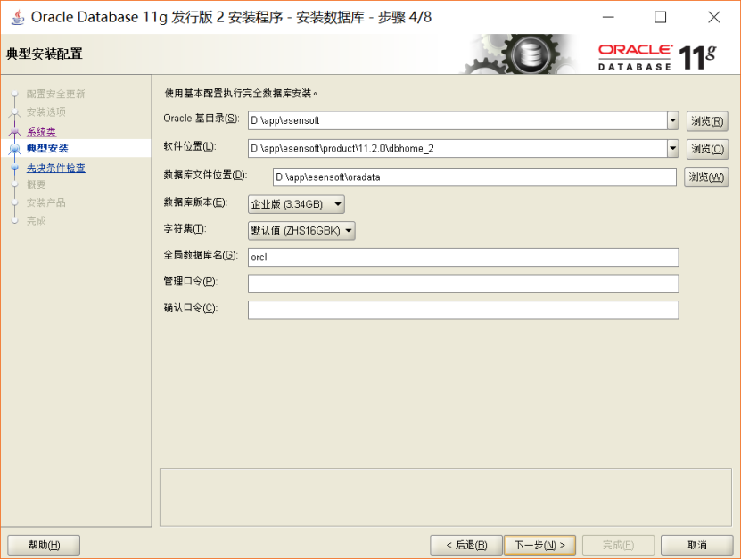The image size is (741, 560).
Task: Click 浏览(O) button for software location
Action: [x=707, y=149]
